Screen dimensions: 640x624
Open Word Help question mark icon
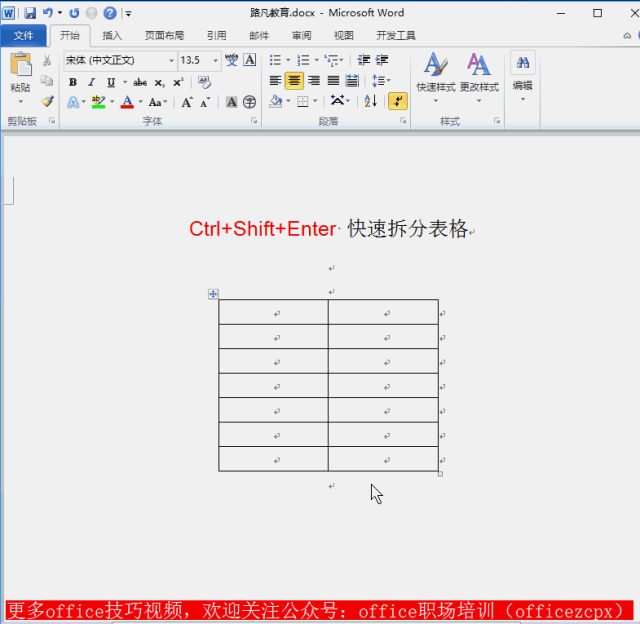coord(110,13)
